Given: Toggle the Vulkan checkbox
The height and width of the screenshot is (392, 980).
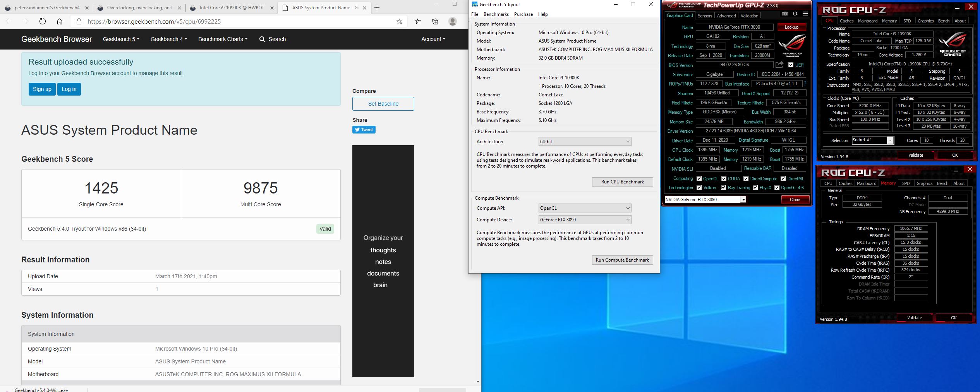Looking at the screenshot, I should pyautogui.click(x=699, y=188).
